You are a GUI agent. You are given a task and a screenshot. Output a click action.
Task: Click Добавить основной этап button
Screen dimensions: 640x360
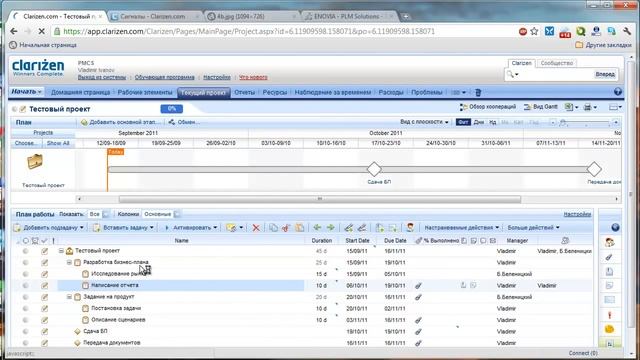point(120,122)
